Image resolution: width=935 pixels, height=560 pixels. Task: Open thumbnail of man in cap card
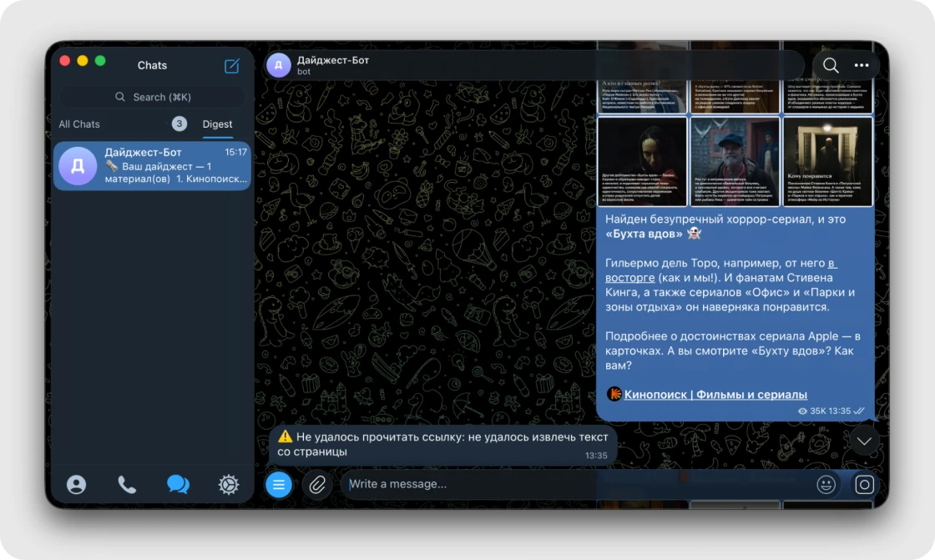(735, 161)
